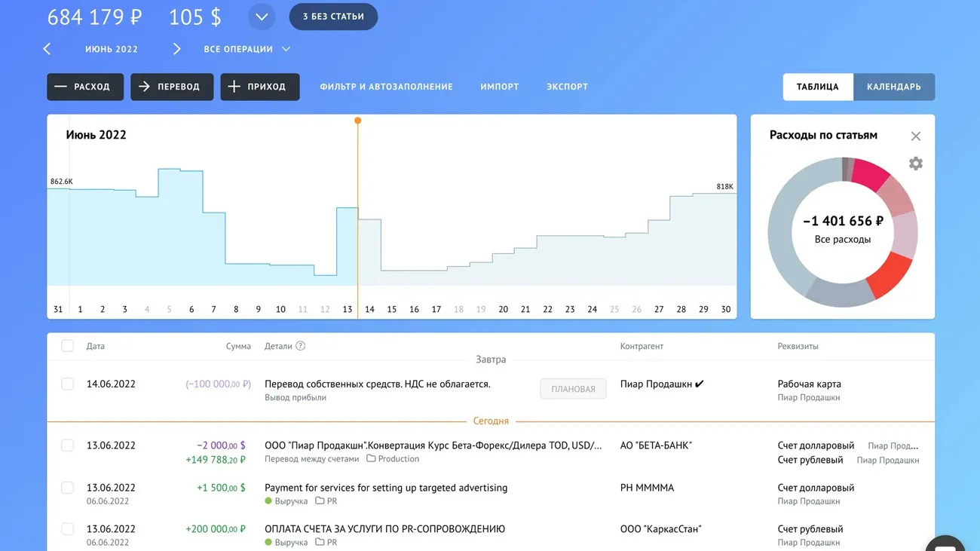
Task: Switch to the Календарь view tab
Action: pos(893,87)
